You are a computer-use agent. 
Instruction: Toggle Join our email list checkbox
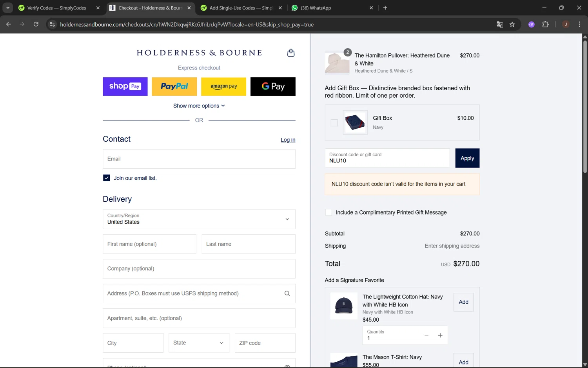[106, 178]
